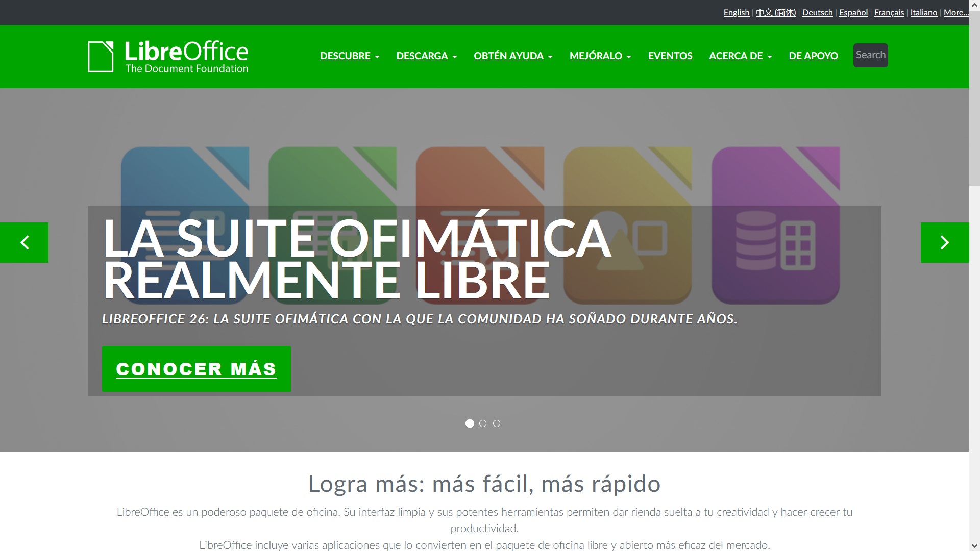Screen dimensions: 980x551
Task: Click the LibreOffice logo icon
Action: [x=101, y=57]
